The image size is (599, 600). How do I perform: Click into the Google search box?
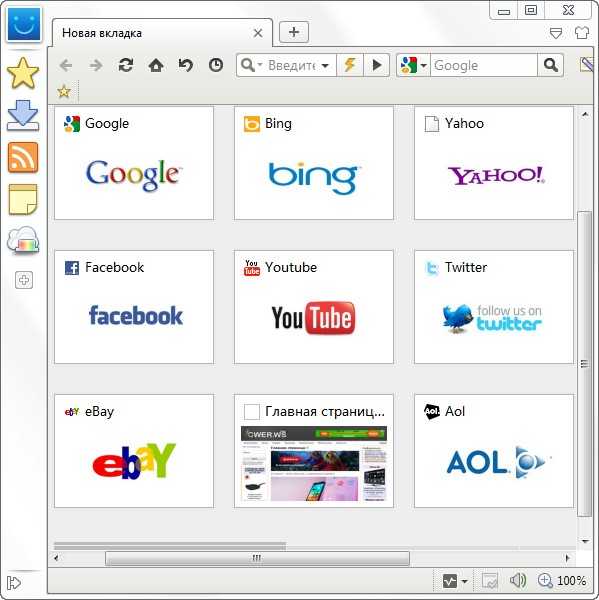(x=484, y=65)
